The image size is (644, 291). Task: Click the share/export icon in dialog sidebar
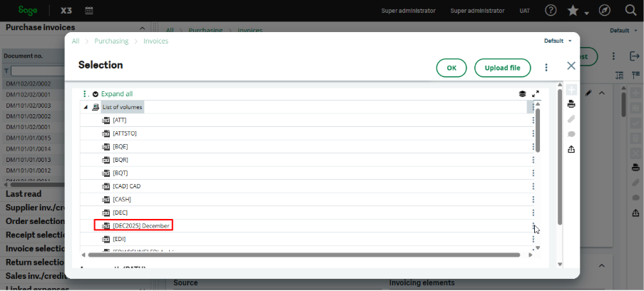[571, 149]
